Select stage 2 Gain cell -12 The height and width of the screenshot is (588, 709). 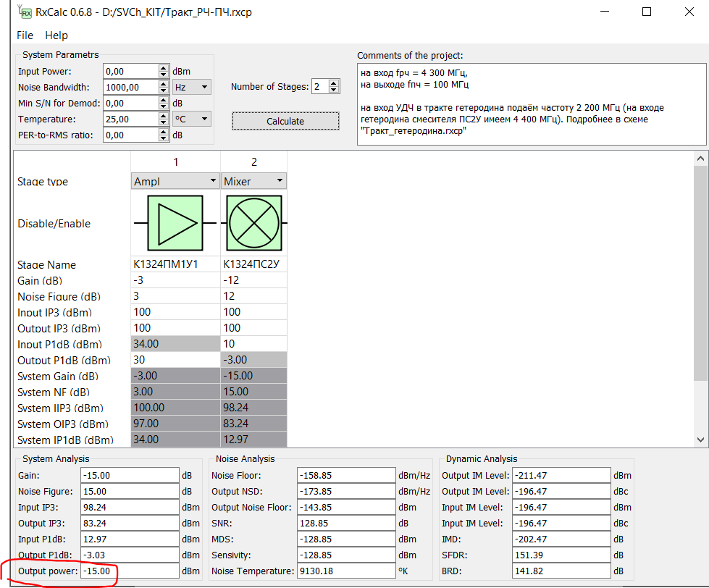pos(254,280)
